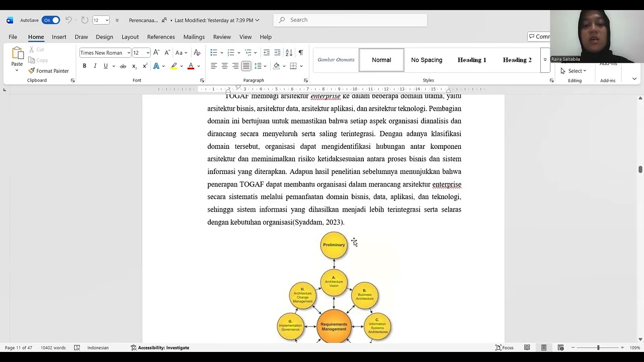
Task: Click Justify alignment icon
Action: coord(246,66)
